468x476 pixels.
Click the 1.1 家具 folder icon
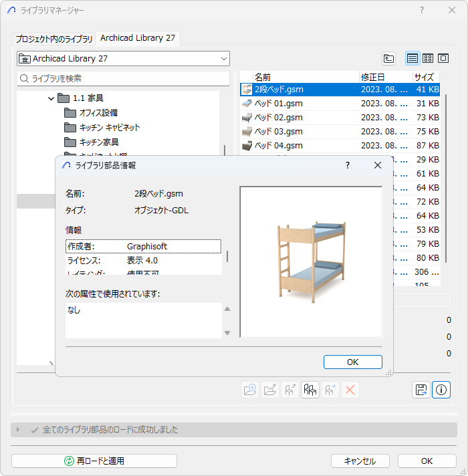(64, 98)
